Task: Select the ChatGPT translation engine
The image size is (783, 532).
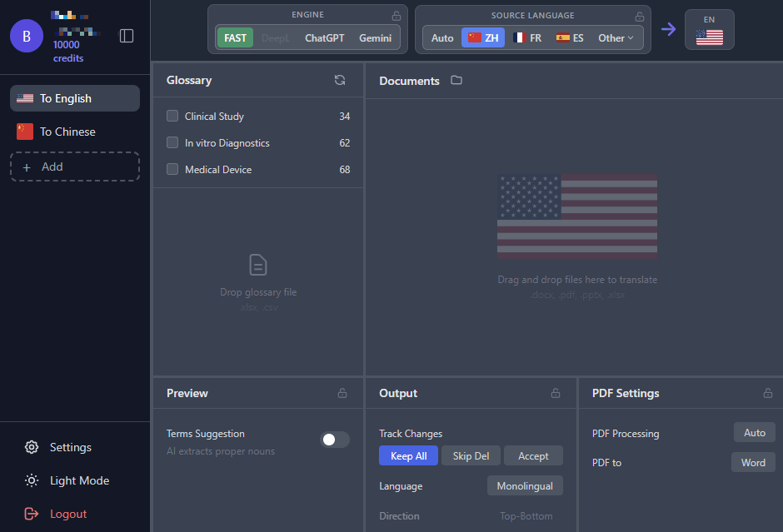Action: [x=325, y=37]
